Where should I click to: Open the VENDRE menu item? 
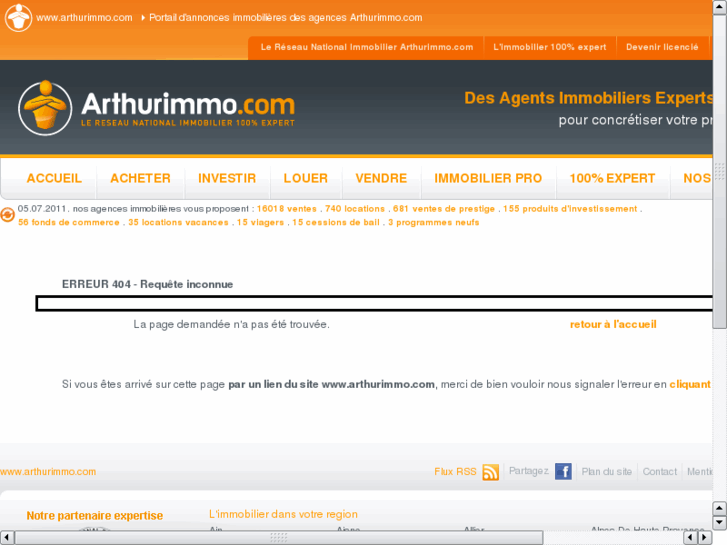[x=382, y=179]
